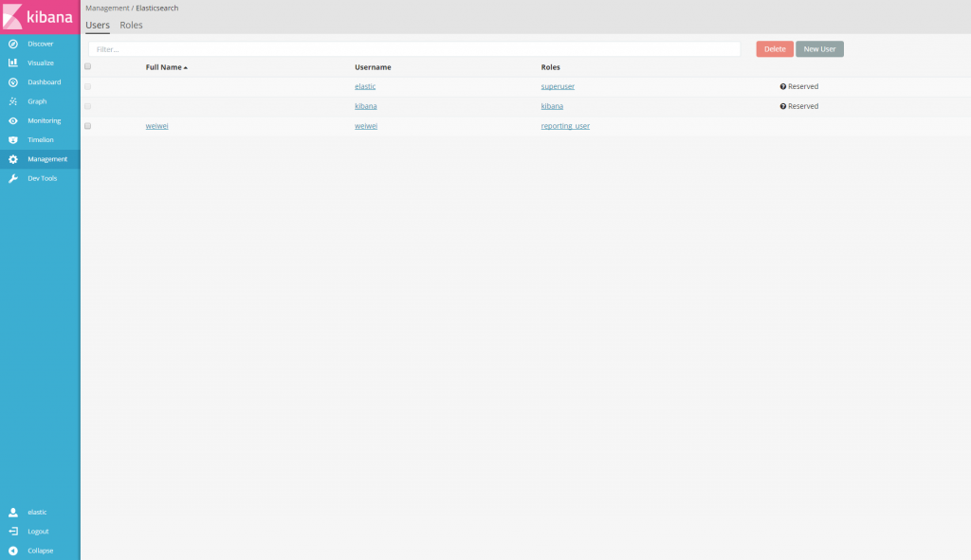Click the Username column header
Image resolution: width=971 pixels, height=560 pixels.
pos(373,67)
